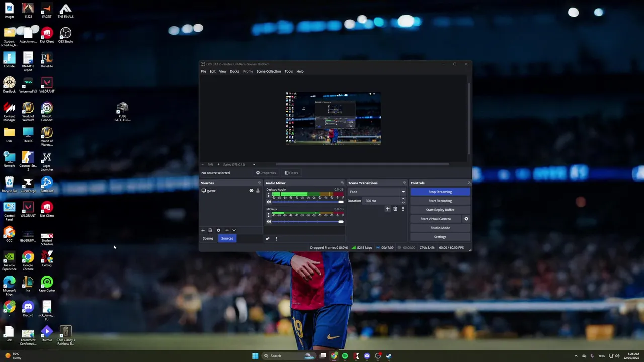Open advanced audio properties gears icon
644x362 pixels.
(x=268, y=239)
